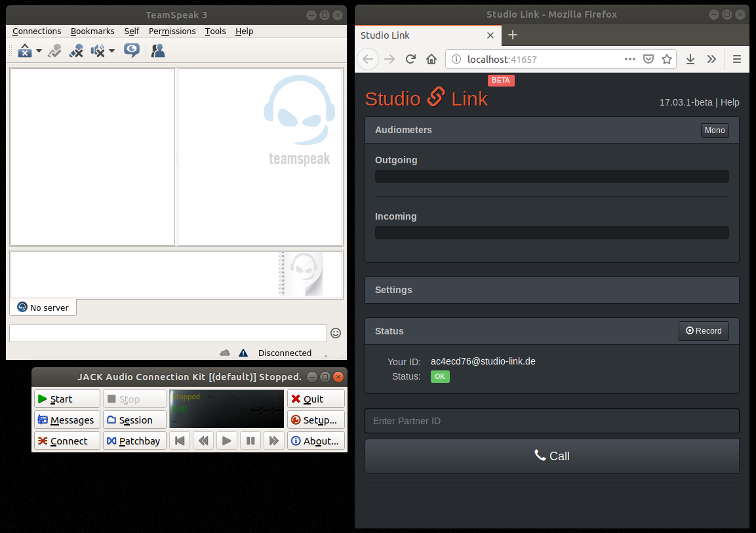
Task: Open the speaker mute dropdown arrow
Action: click(x=111, y=51)
